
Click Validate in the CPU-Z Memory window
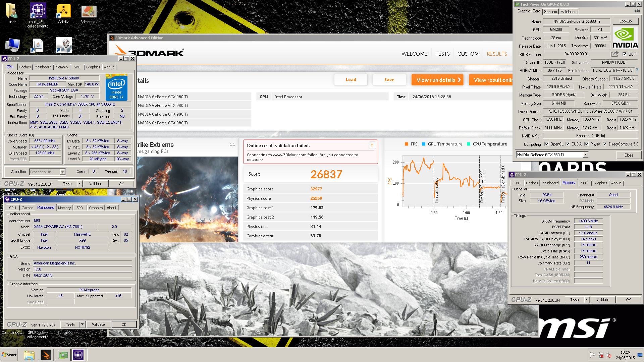(603, 300)
